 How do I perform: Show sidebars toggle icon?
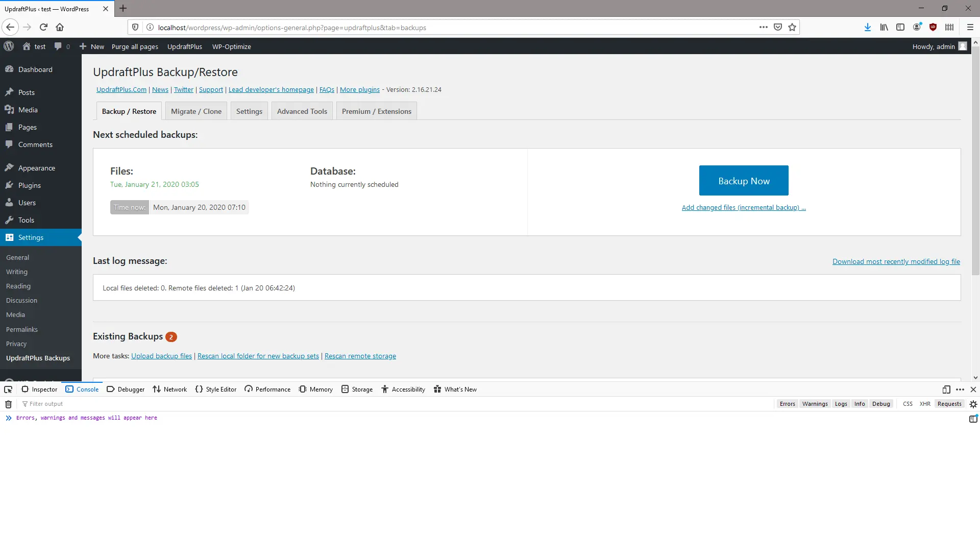point(900,27)
